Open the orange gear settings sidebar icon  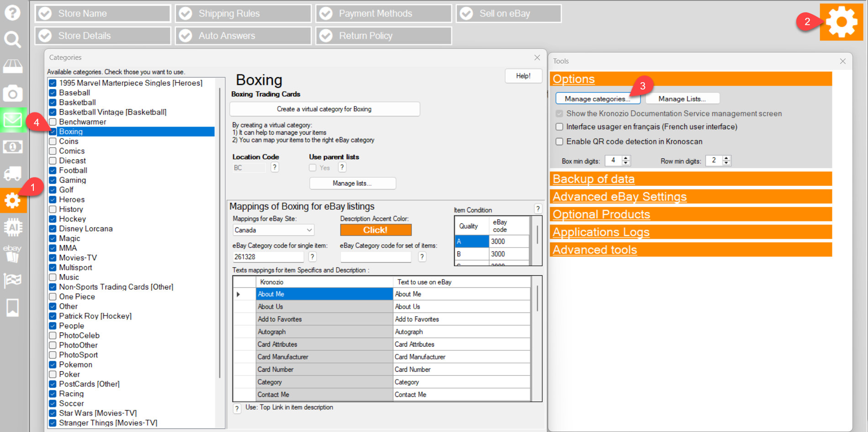(x=13, y=200)
